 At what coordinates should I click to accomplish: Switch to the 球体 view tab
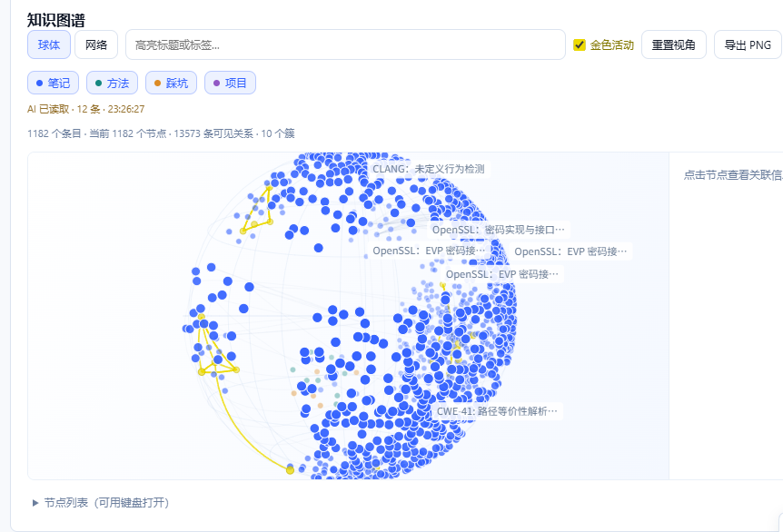(49, 44)
